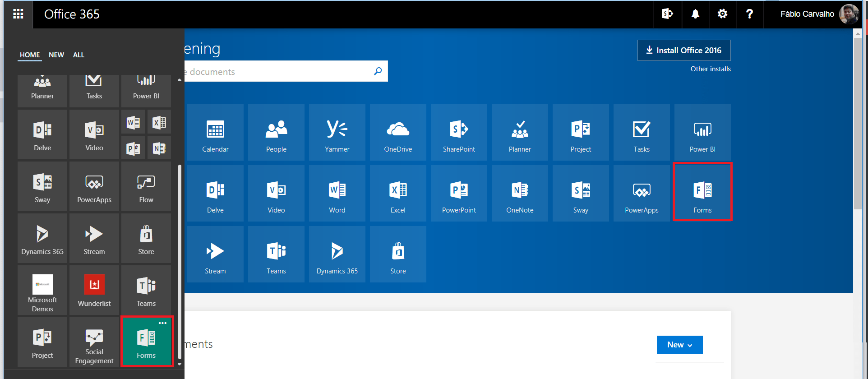Image resolution: width=868 pixels, height=379 pixels.
Task: Open Planner tile on the home page
Action: 520,132
